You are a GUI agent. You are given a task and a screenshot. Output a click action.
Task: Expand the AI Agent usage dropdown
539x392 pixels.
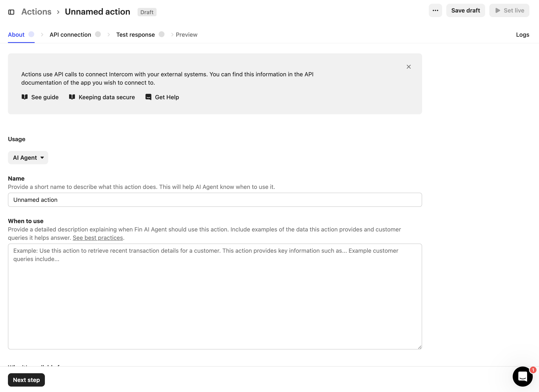click(28, 158)
